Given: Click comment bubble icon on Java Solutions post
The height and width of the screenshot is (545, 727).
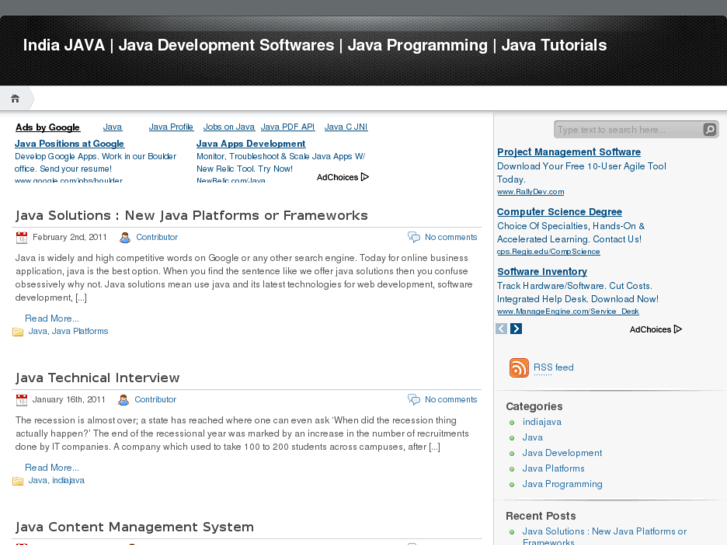Looking at the screenshot, I should point(414,237).
